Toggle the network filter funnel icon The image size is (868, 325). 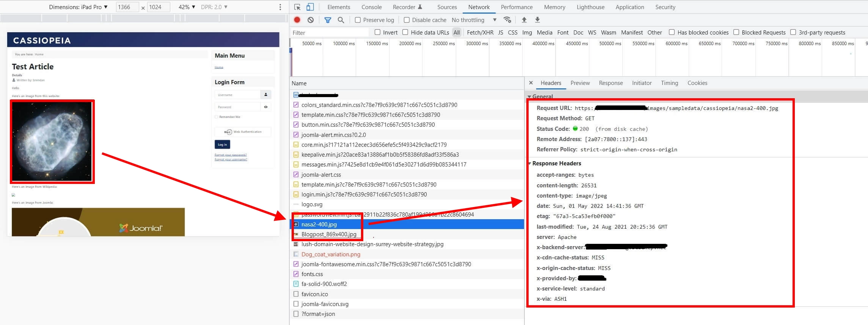coord(328,20)
